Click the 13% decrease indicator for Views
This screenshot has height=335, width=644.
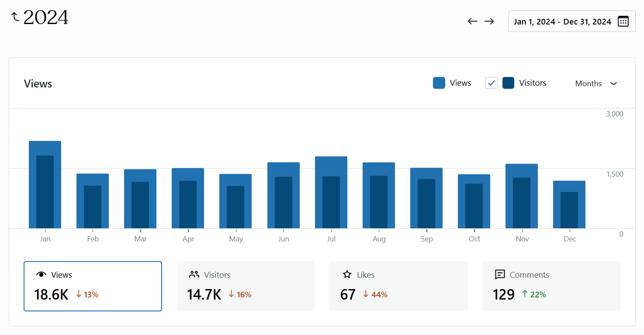(x=87, y=295)
